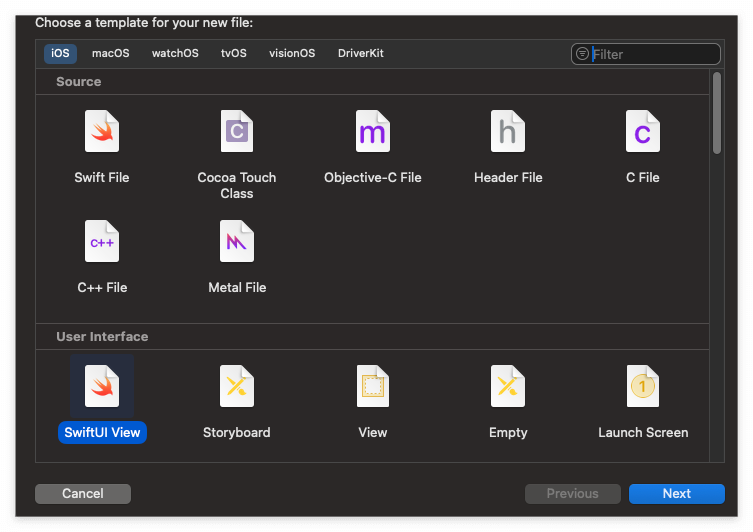753x532 pixels.
Task: Click the 'C File' label
Action: pyautogui.click(x=643, y=178)
